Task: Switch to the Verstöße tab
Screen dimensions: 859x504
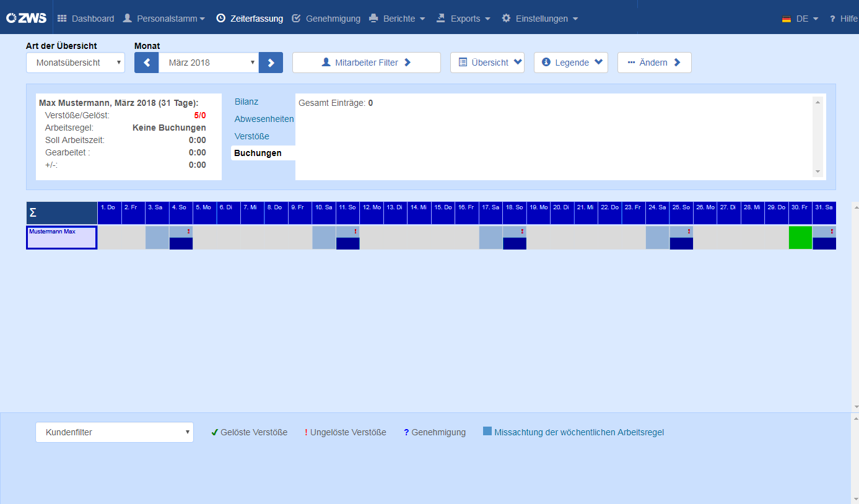Action: [x=252, y=136]
